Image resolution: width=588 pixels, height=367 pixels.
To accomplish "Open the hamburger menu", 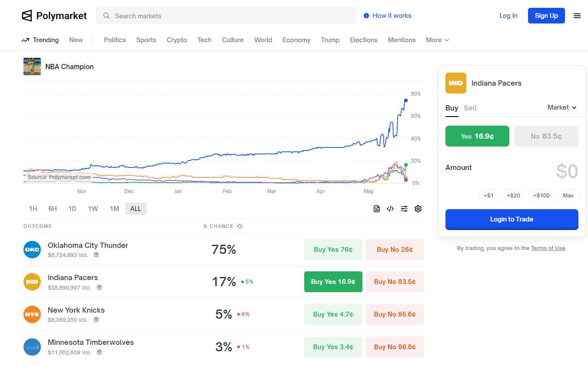I will tap(577, 16).
